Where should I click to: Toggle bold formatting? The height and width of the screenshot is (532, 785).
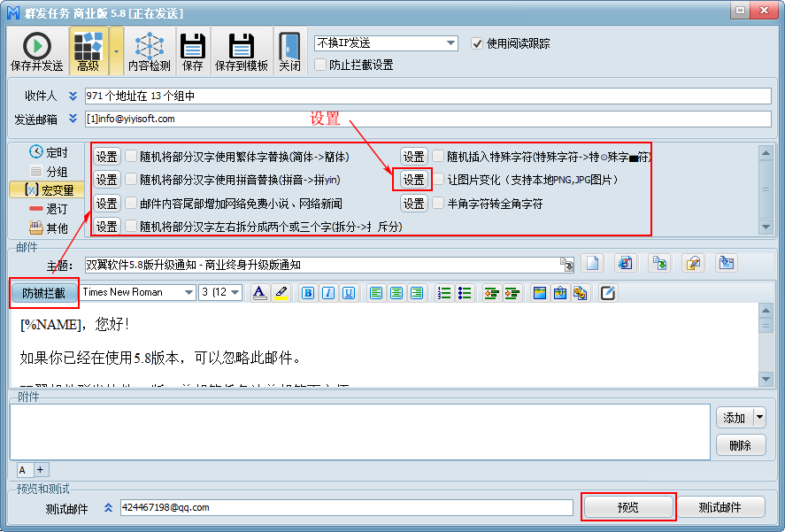tap(308, 293)
